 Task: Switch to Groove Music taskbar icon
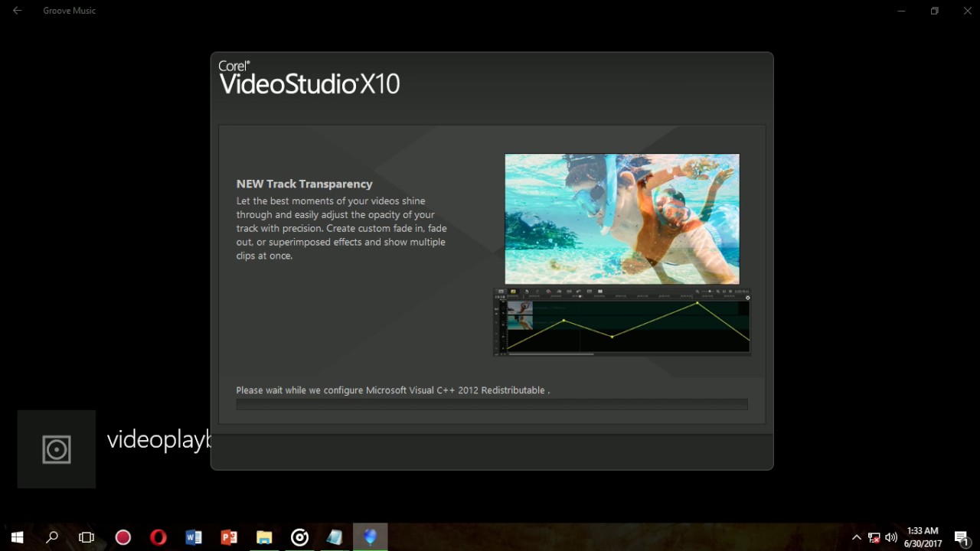[299, 537]
